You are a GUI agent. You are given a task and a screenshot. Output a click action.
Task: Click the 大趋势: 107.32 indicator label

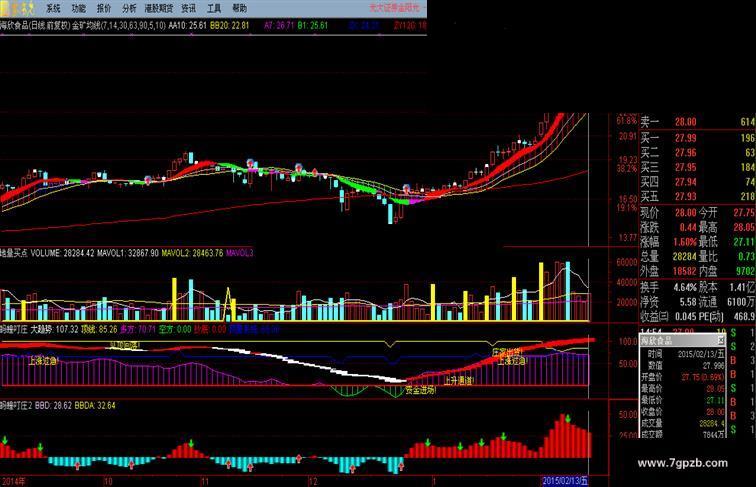click(54, 329)
